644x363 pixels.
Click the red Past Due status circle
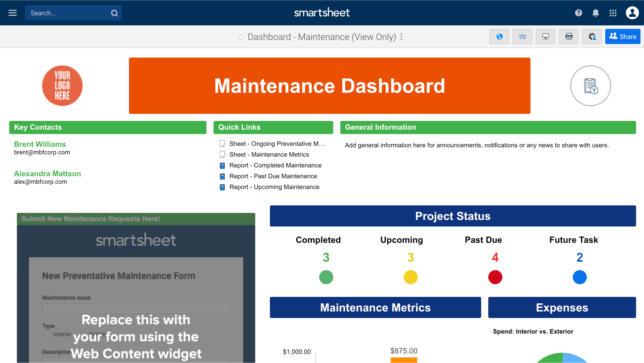point(495,277)
